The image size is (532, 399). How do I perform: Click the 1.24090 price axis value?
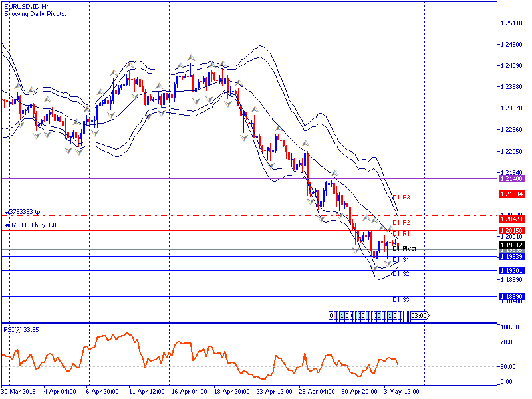pyautogui.click(x=511, y=65)
